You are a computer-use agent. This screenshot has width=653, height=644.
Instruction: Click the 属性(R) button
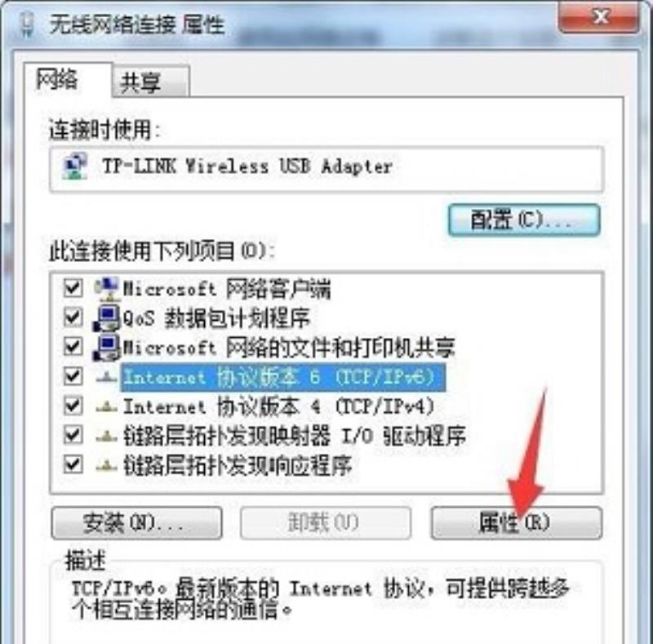pyautogui.click(x=517, y=522)
